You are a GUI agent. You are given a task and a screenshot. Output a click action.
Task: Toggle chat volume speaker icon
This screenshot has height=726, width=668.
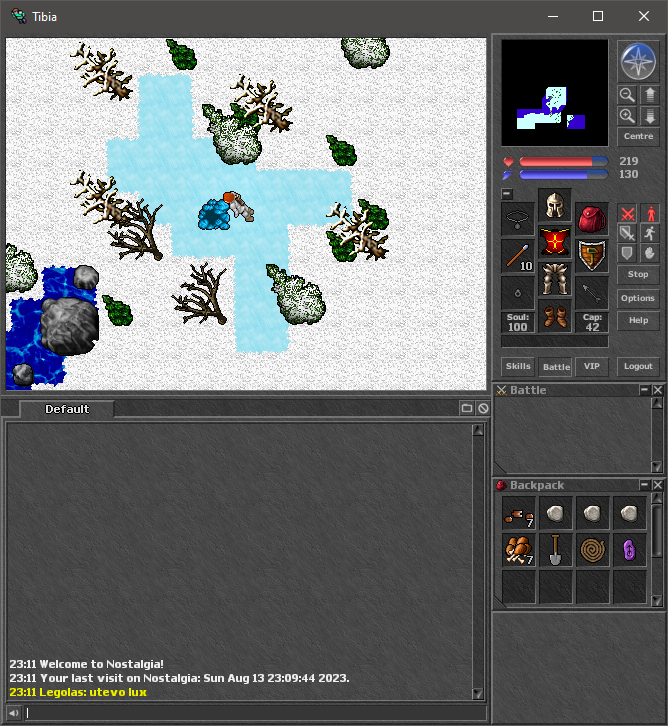point(13,713)
